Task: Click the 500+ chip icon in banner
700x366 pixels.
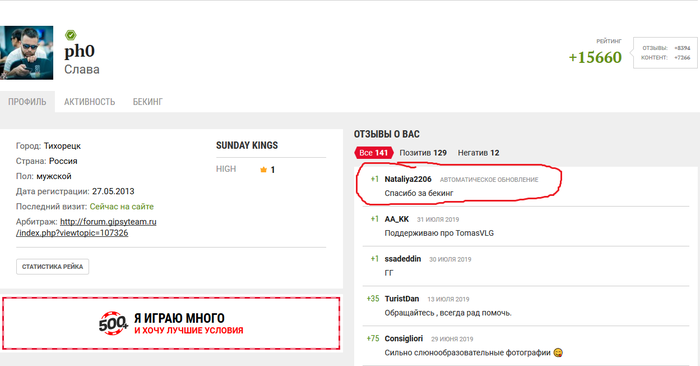Action: pyautogui.click(x=113, y=323)
